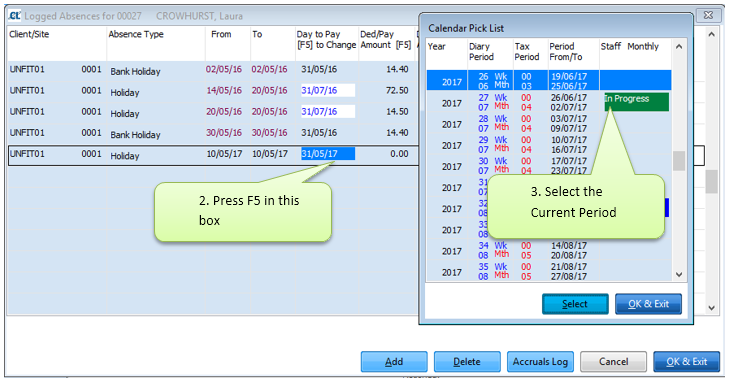Click the Diary Period column header
This screenshot has width=729, height=381.
pos(481,52)
